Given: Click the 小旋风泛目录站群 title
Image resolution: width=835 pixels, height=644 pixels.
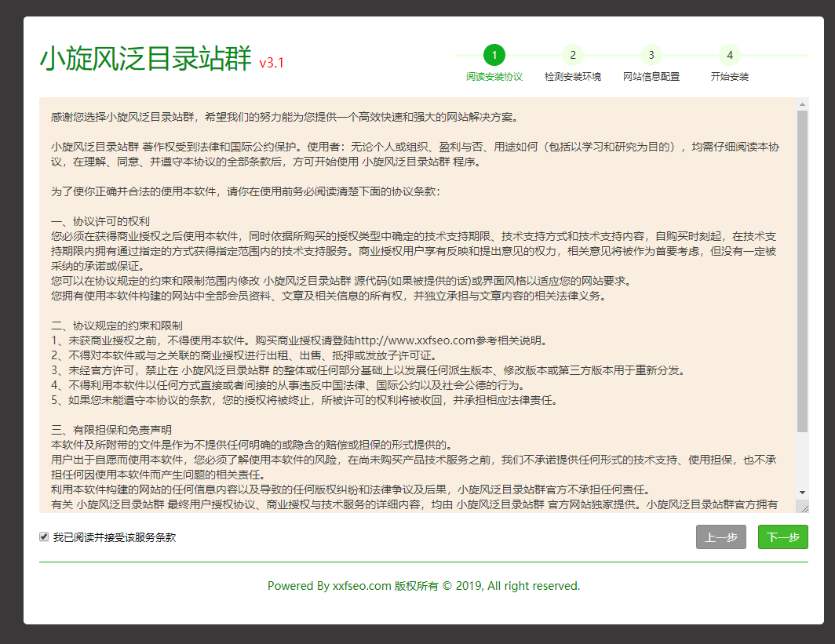Looking at the screenshot, I should [146, 59].
